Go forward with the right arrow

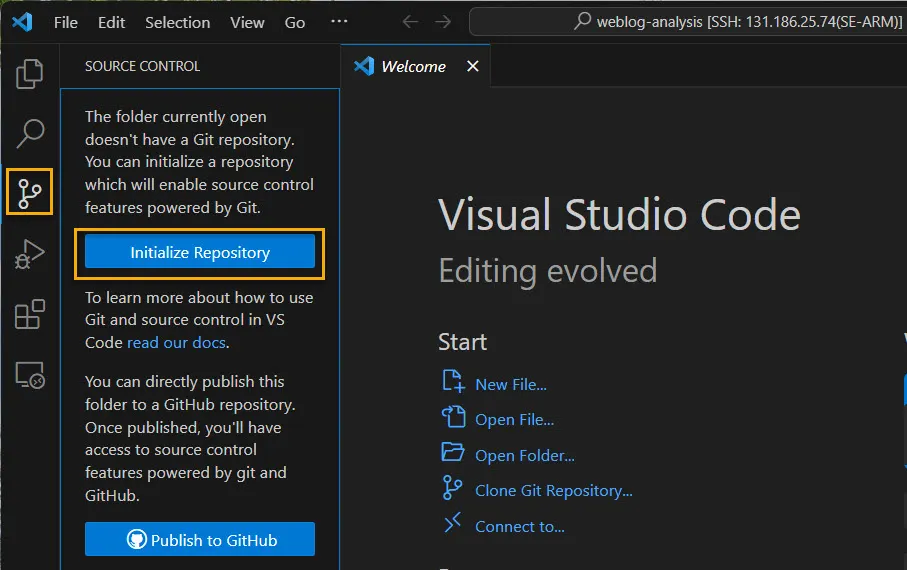pyautogui.click(x=443, y=22)
